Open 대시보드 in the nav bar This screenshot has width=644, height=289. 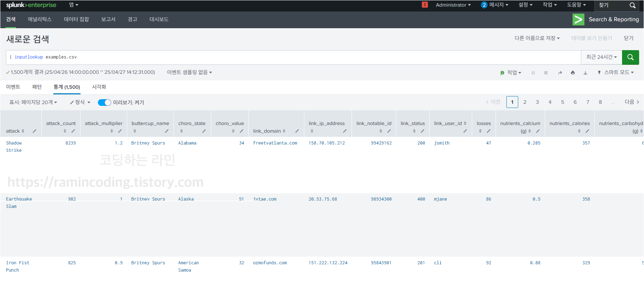coord(159,19)
